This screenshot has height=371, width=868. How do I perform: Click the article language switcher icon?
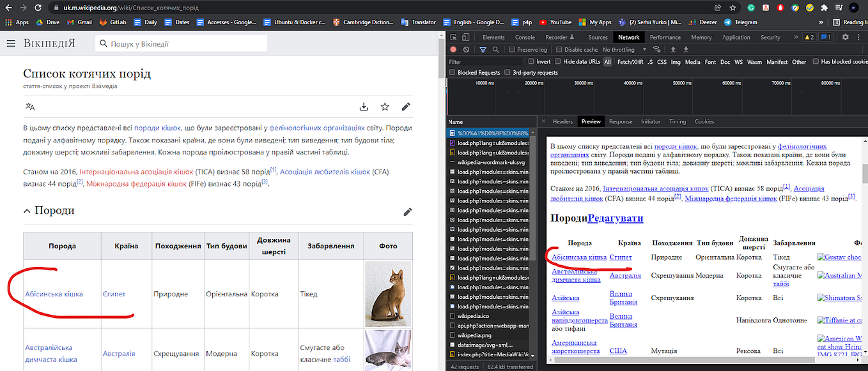pyautogui.click(x=30, y=107)
